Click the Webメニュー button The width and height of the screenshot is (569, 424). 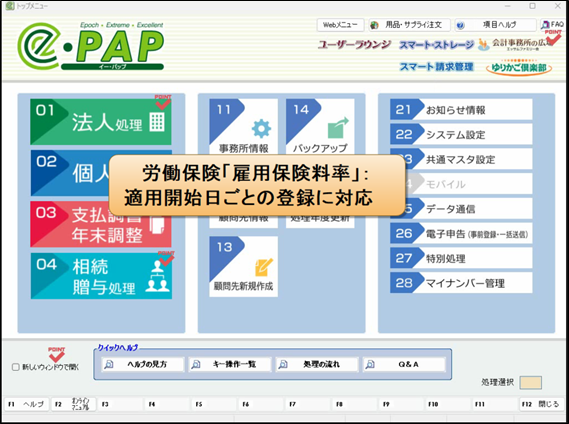pyautogui.click(x=340, y=25)
